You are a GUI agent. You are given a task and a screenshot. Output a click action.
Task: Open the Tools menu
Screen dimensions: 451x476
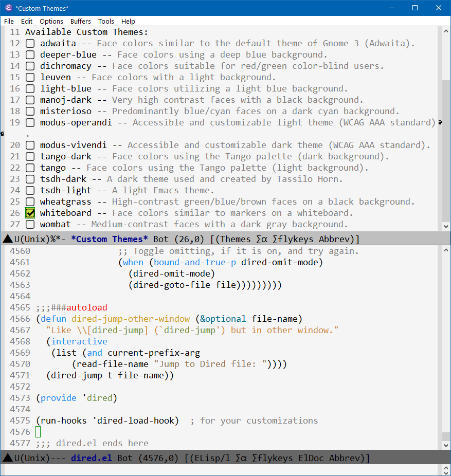point(106,21)
